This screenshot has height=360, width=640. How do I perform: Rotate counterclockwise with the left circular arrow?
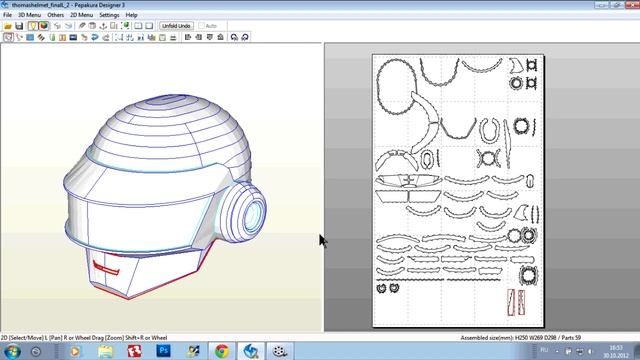coord(234,37)
